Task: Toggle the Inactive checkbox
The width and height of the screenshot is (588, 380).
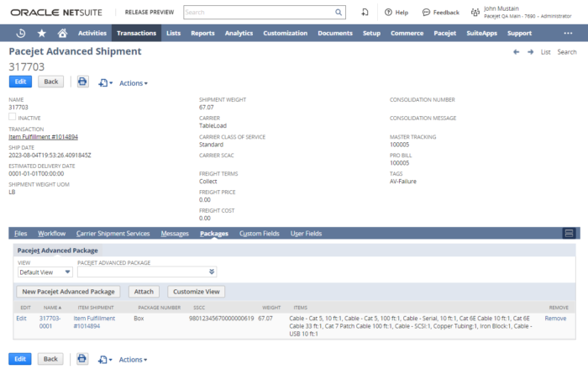Action: pos(13,117)
